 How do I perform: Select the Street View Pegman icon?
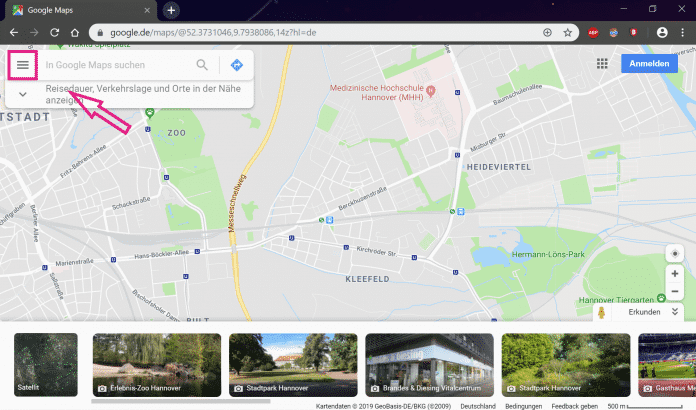[x=603, y=312]
